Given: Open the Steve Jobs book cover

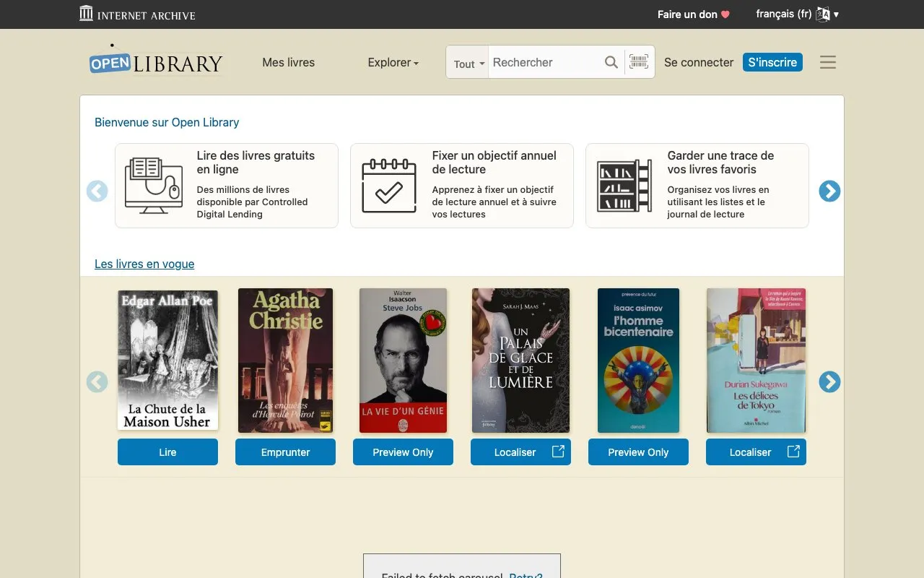Looking at the screenshot, I should pyautogui.click(x=403, y=361).
